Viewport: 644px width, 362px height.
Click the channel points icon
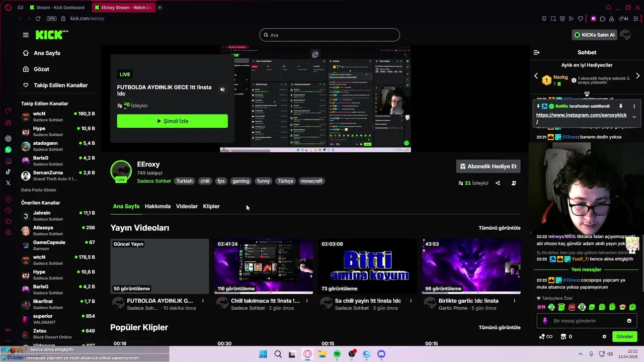tap(542, 336)
